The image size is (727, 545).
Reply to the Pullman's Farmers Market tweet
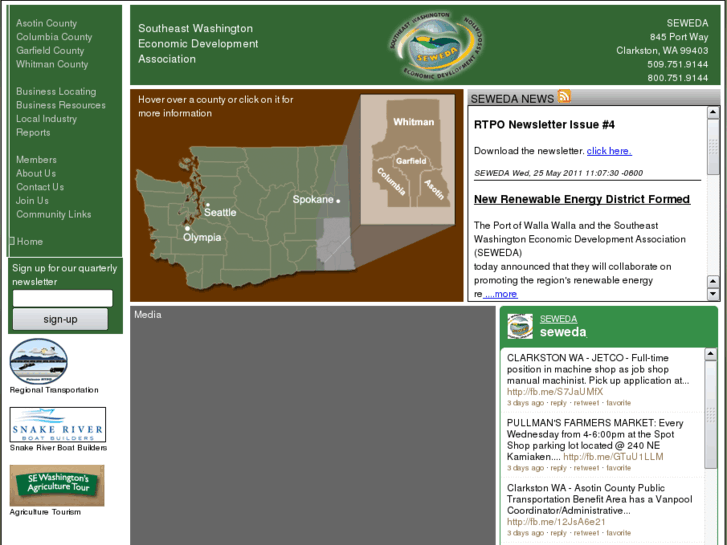pyautogui.click(x=558, y=468)
